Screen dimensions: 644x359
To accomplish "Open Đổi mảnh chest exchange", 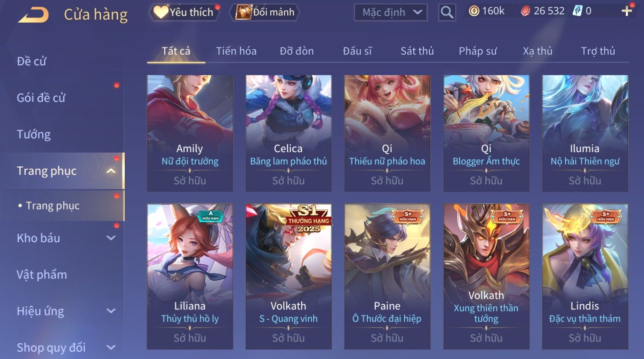I will [265, 12].
